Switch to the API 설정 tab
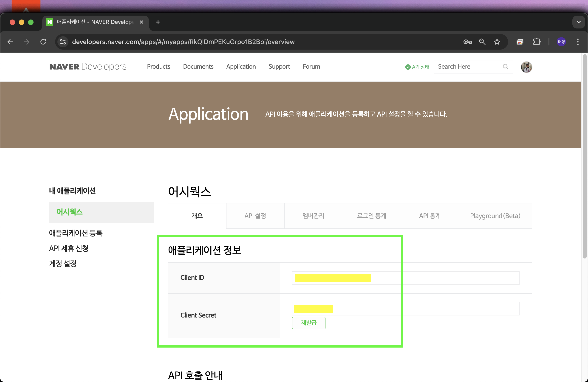This screenshot has width=588, height=382. 255,216
